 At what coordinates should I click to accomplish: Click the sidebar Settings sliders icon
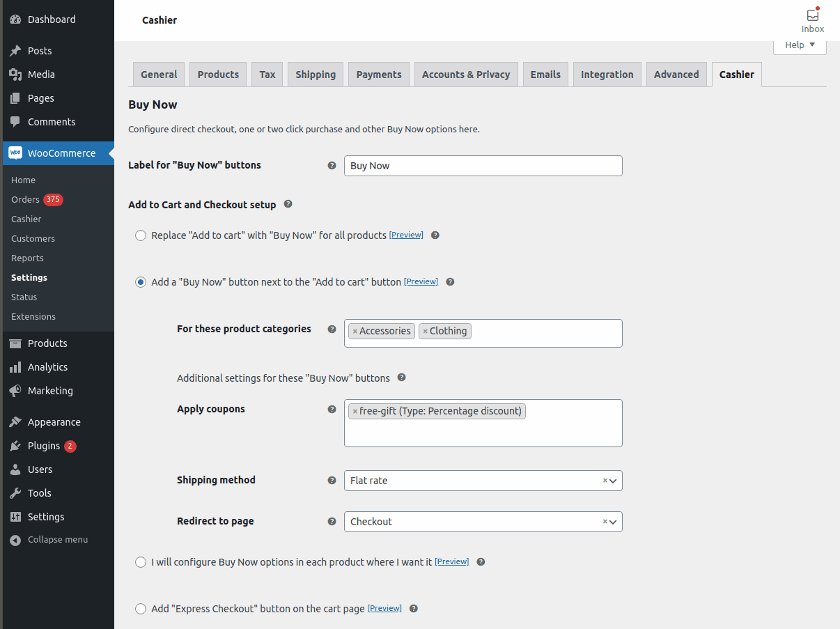pos(15,517)
